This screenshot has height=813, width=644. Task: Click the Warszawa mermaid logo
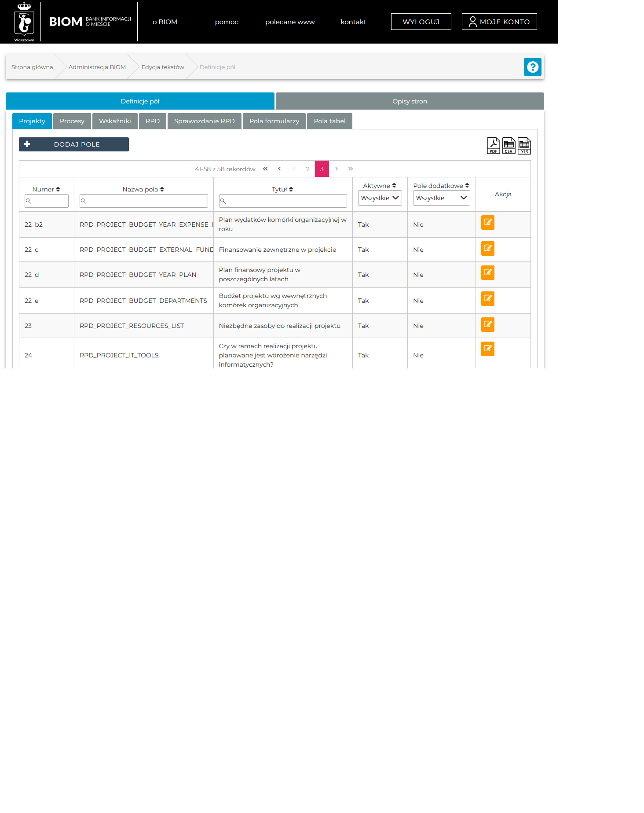[24, 22]
